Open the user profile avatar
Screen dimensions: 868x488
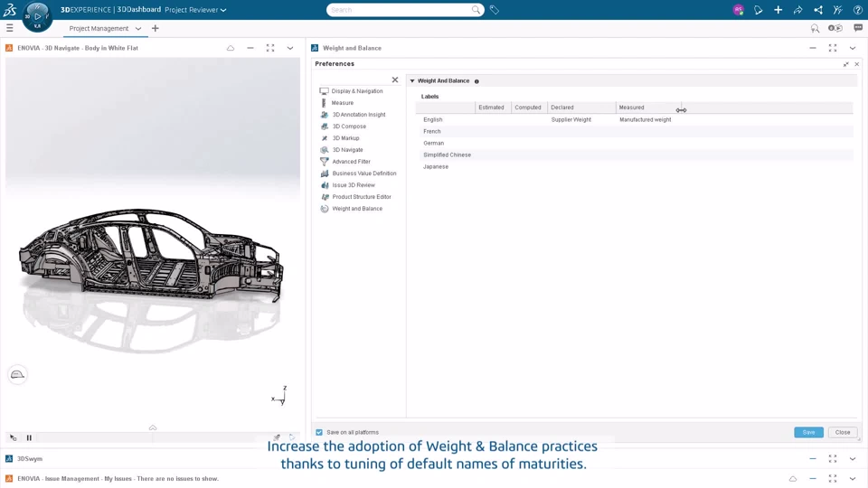pyautogui.click(x=738, y=9)
